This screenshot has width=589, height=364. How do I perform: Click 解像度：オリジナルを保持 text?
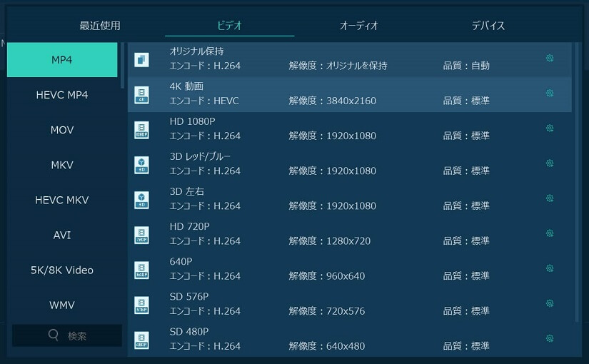(338, 66)
